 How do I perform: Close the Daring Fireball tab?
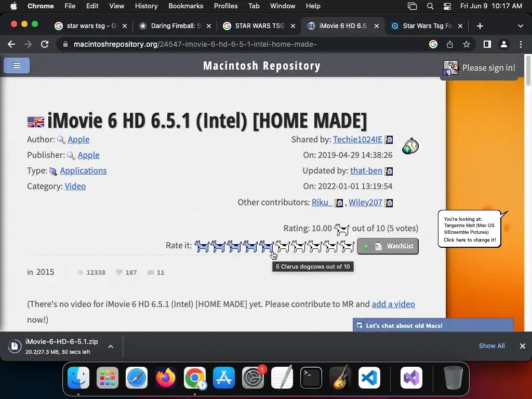point(209,26)
